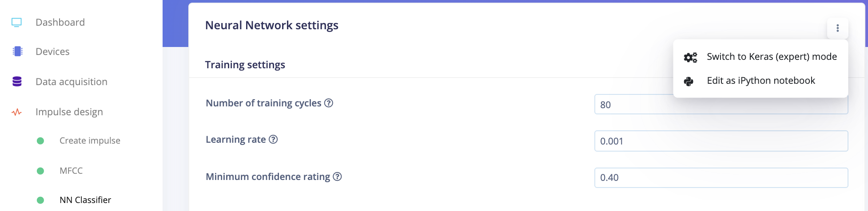Image resolution: width=868 pixels, height=211 pixels.
Task: Open the three-dot options menu
Action: click(x=837, y=28)
